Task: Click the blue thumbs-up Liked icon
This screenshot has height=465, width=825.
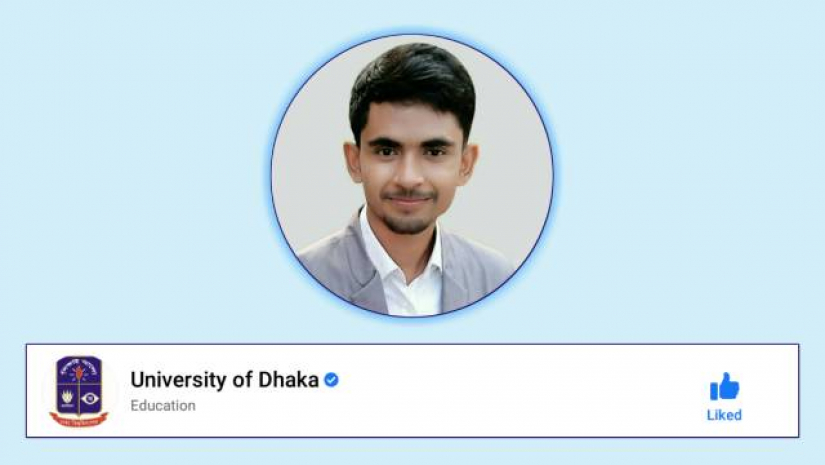Action: (725, 387)
